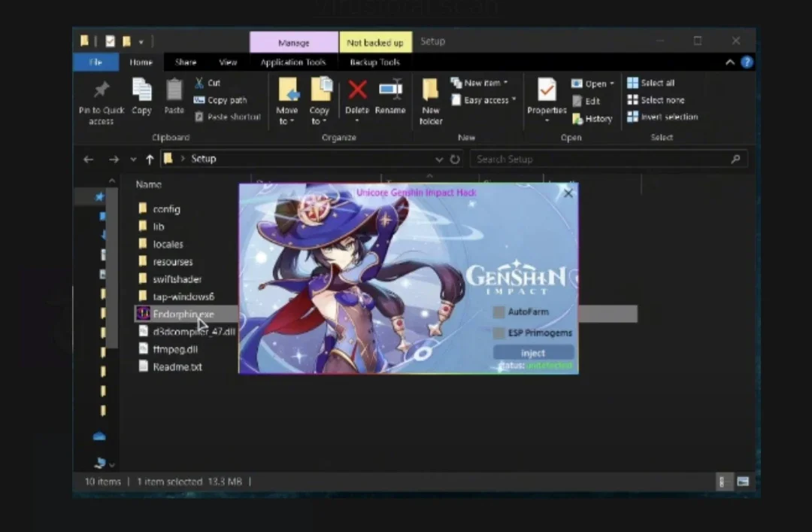Click the Inject button

pos(533,353)
